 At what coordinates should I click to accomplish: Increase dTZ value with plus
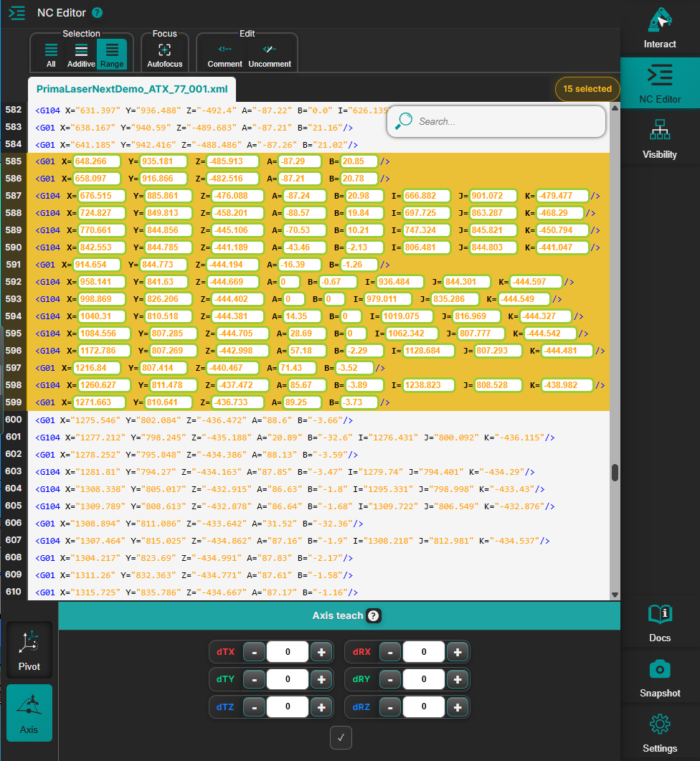(321, 707)
